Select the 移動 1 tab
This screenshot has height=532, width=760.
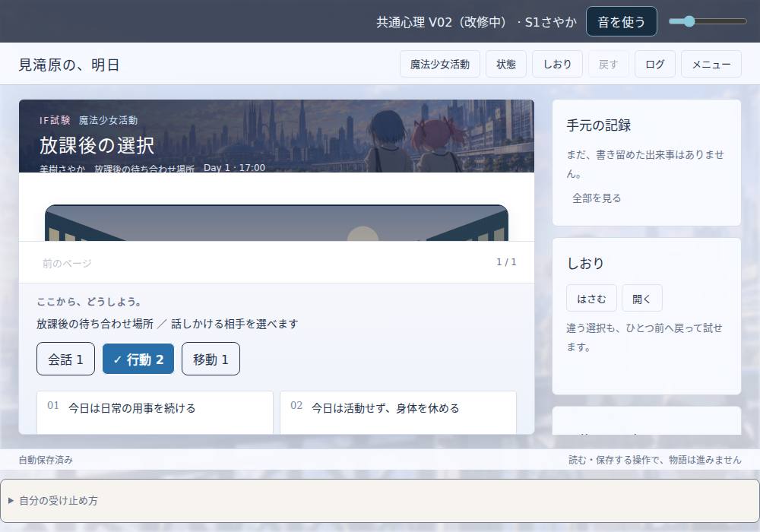(x=211, y=359)
